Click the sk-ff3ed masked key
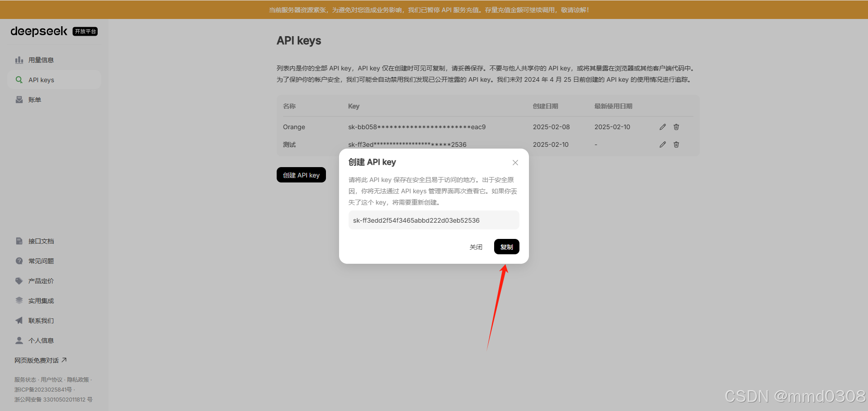The image size is (868, 411). [x=407, y=145]
